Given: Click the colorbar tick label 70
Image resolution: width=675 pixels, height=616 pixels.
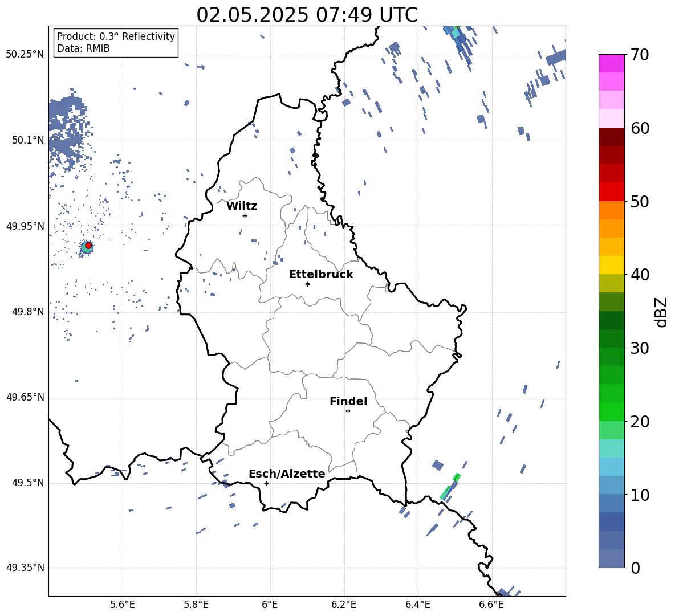Looking at the screenshot, I should (x=640, y=55).
